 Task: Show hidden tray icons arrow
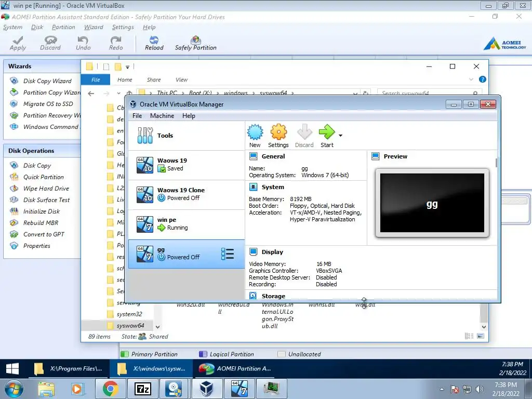point(442,389)
